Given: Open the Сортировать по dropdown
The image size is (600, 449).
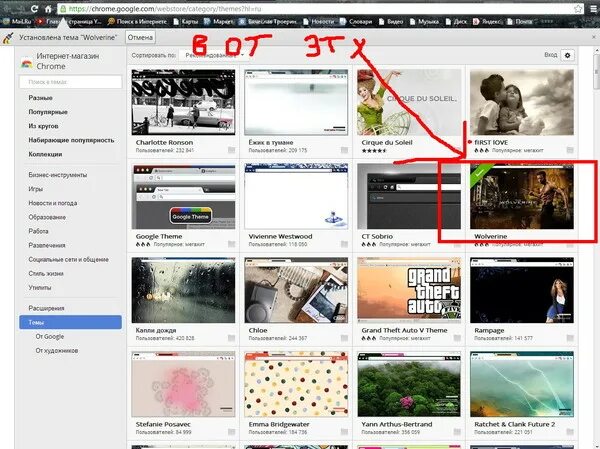Looking at the screenshot, I should tap(213, 55).
